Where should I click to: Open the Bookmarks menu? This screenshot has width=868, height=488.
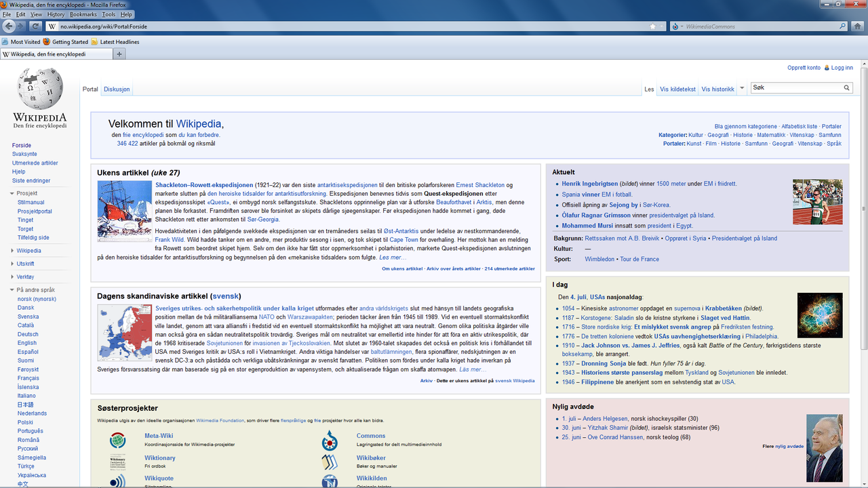point(83,14)
